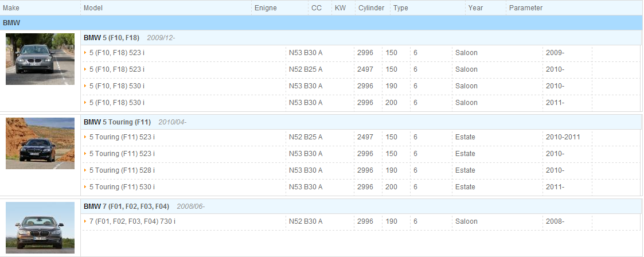Collapse the BMW 5 (F10, F18) group header
Image resolution: width=644 pixels, height=257 pixels.
[x=361, y=38]
